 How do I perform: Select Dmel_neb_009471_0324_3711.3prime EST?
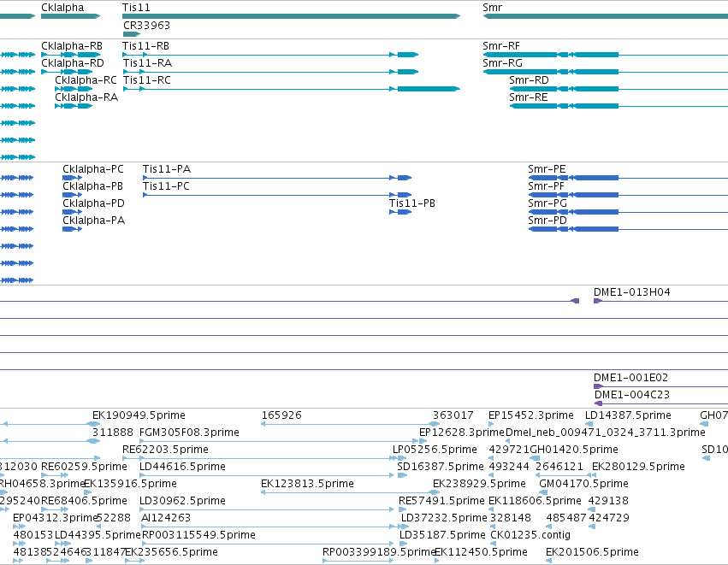click(x=606, y=433)
